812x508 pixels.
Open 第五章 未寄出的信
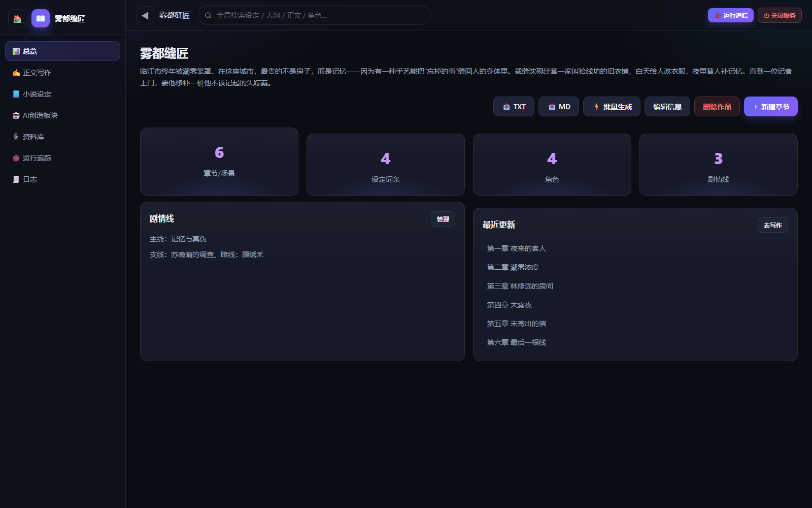517,324
